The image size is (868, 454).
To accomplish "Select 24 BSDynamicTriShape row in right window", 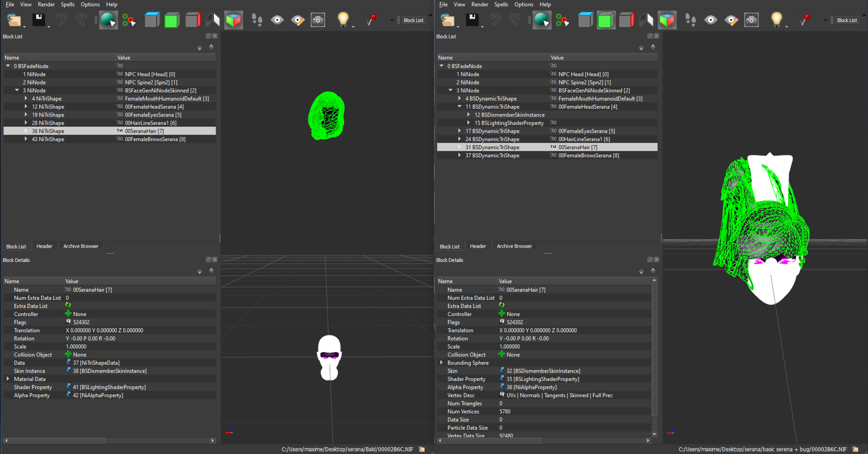I will pyautogui.click(x=547, y=139).
